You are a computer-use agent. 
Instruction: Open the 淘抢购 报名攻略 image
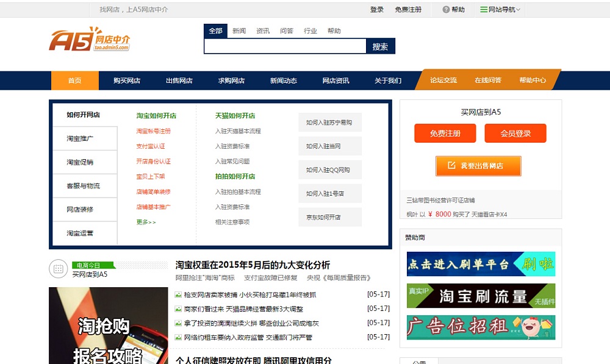109,326
